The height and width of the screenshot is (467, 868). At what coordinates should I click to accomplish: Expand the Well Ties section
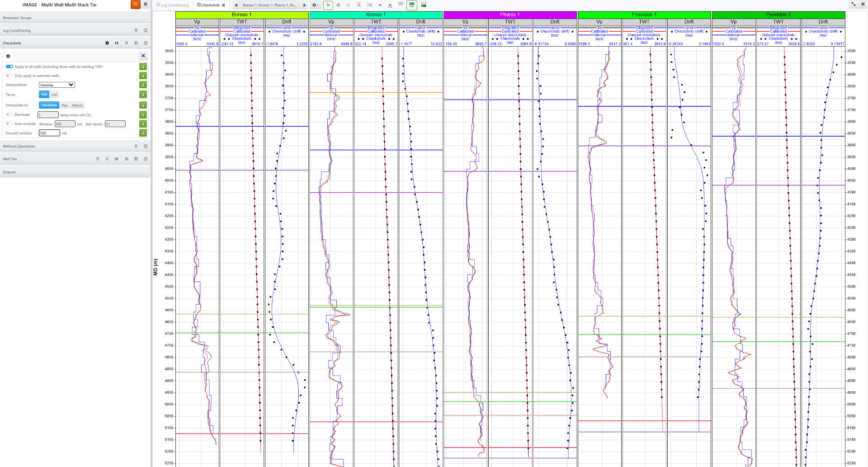point(10,159)
